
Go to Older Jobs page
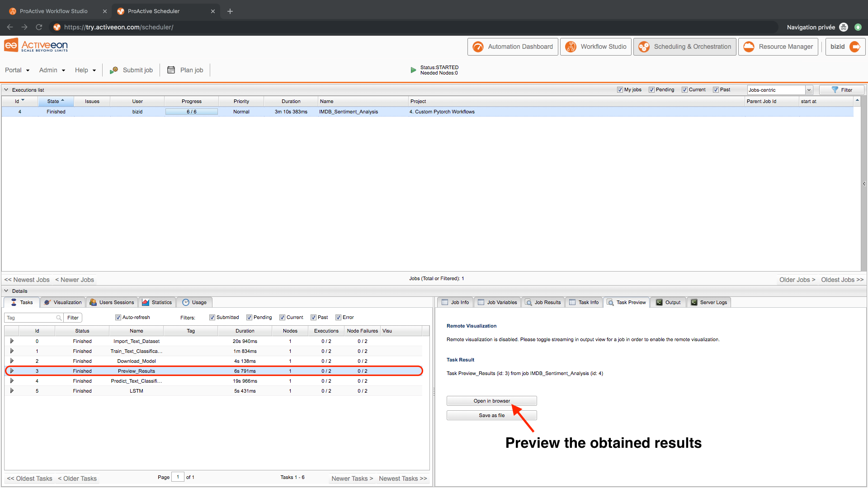[797, 280]
